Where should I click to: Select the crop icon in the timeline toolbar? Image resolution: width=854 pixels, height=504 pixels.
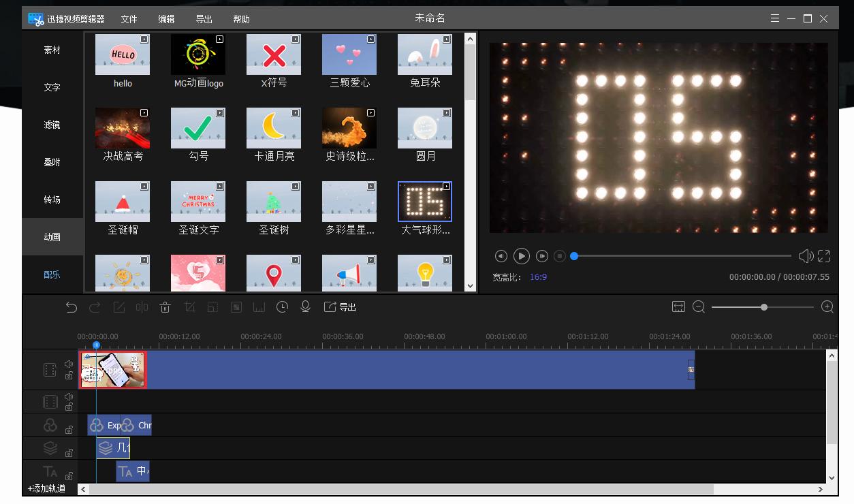(x=189, y=307)
